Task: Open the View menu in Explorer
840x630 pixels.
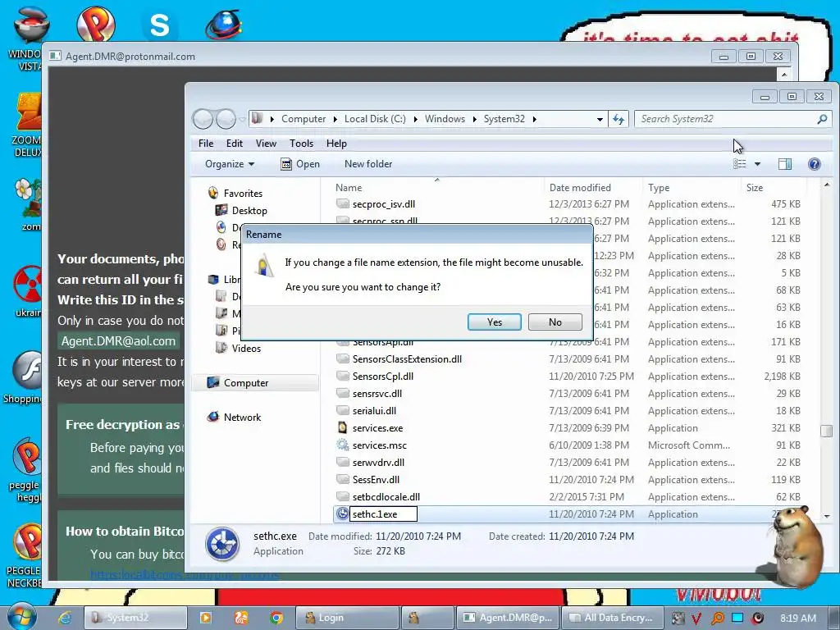Action: tap(266, 144)
